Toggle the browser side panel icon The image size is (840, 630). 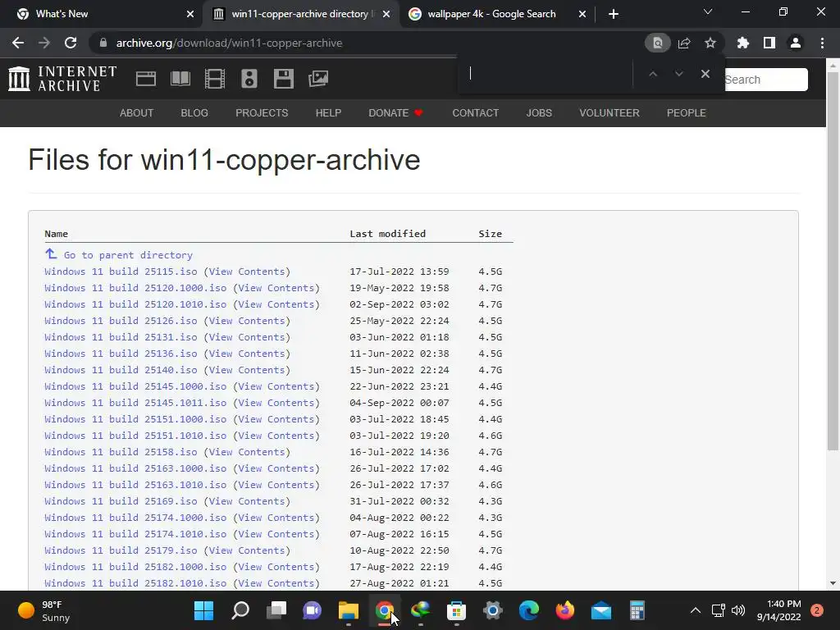pos(769,43)
